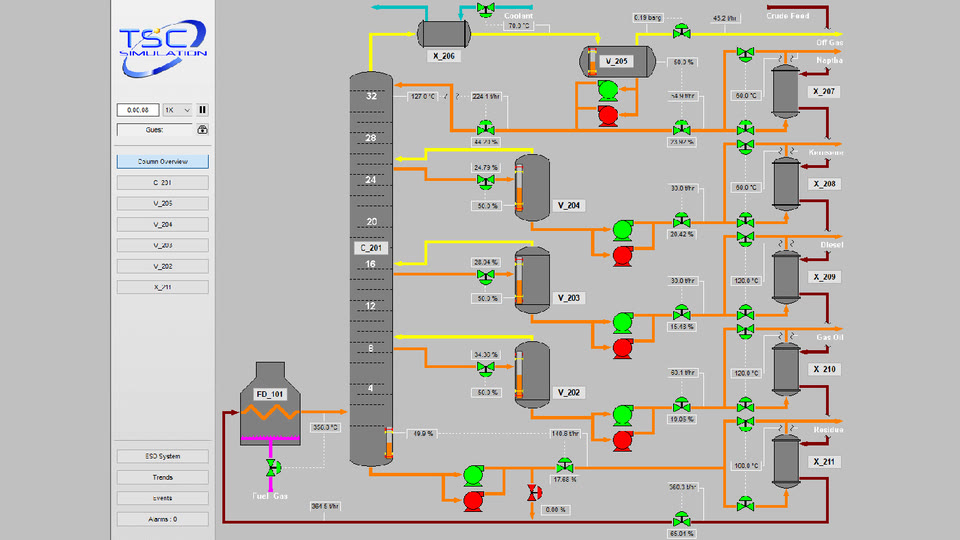Screen dimensions: 960x540
Task: Click the V_203 stripper level gauge
Action: point(519,280)
